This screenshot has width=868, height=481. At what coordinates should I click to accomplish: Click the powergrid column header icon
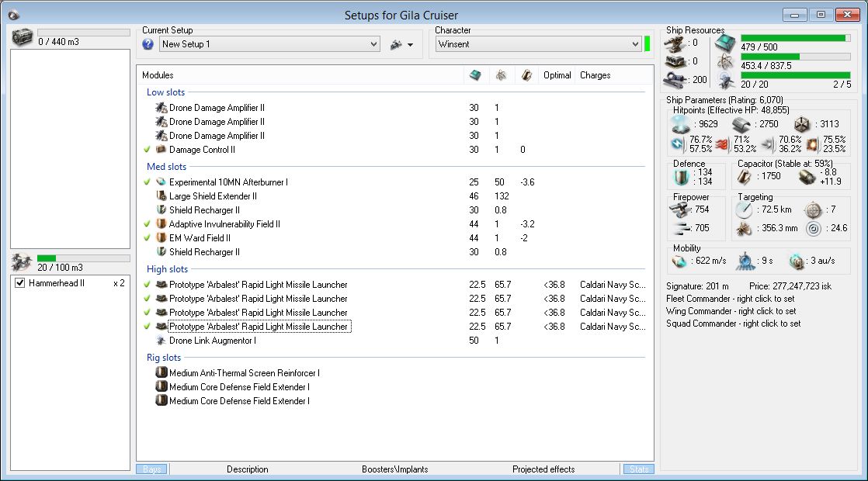pos(501,75)
